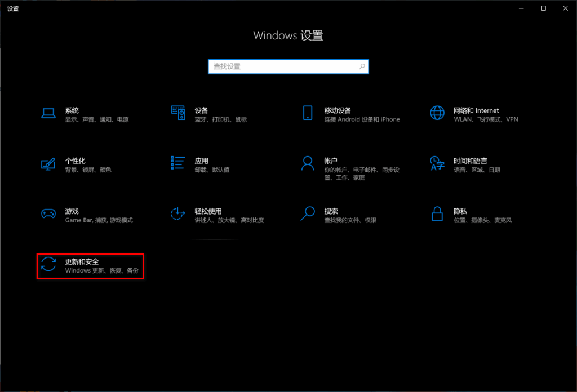Open 系统 settings title
This screenshot has width=577, height=392.
pyautogui.click(x=72, y=110)
